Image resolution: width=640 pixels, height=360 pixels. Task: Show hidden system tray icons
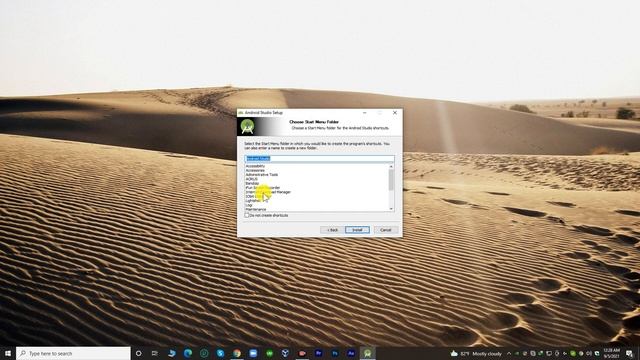509,353
